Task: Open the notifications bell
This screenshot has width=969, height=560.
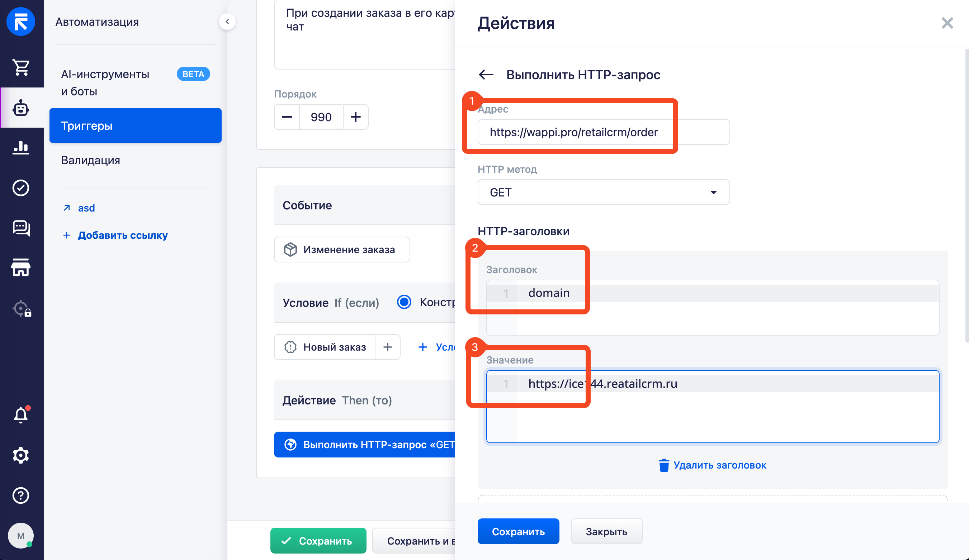Action: 21,415
